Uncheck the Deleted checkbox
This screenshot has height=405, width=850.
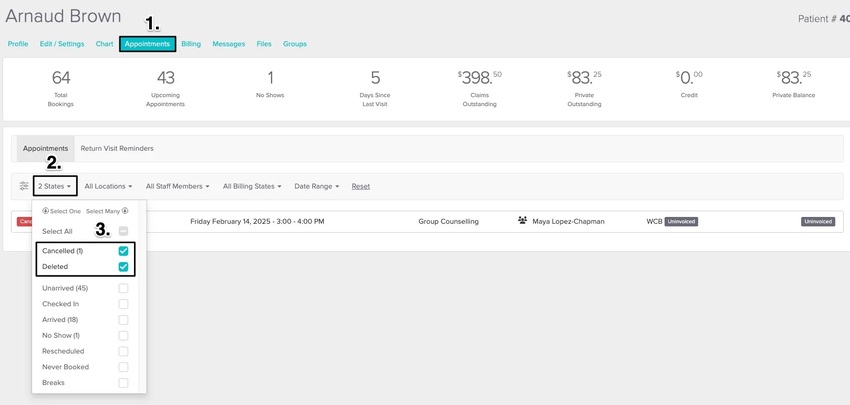124,267
